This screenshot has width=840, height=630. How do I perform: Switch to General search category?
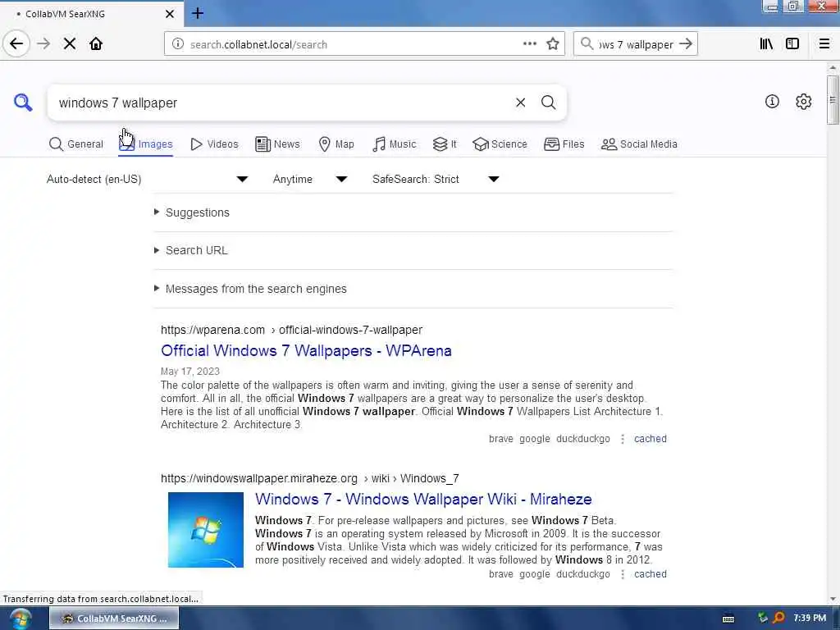click(x=75, y=144)
